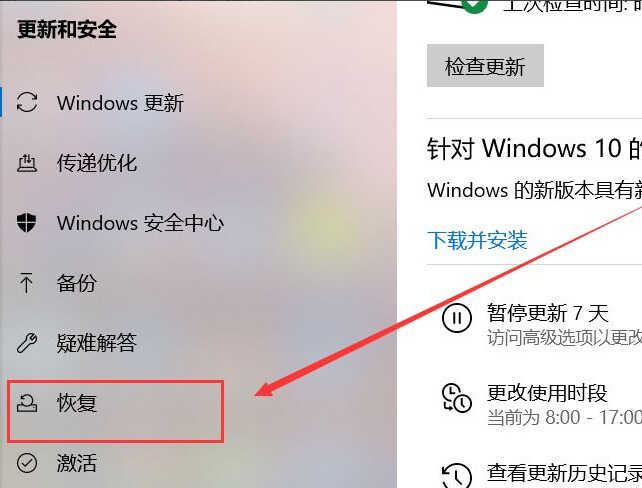642x488 pixels.
Task: Click the 检查更新 button
Action: 485,66
